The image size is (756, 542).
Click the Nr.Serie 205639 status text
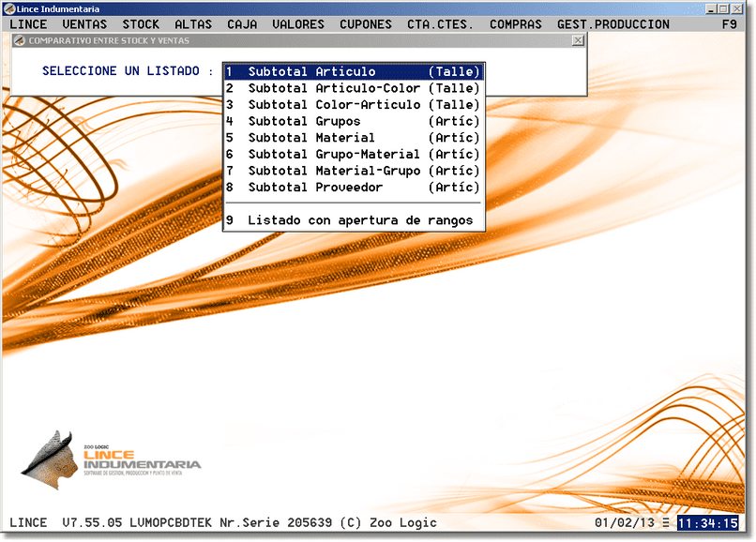click(x=276, y=522)
